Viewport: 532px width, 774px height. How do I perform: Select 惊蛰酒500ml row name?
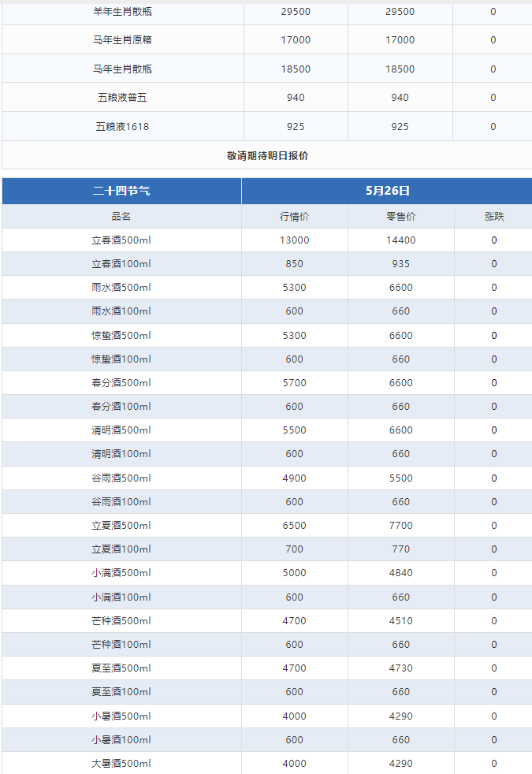[x=121, y=335]
